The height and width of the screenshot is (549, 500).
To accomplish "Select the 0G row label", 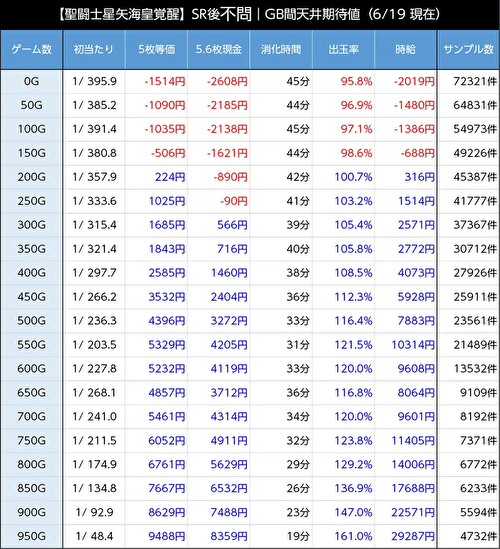I will (x=32, y=82).
